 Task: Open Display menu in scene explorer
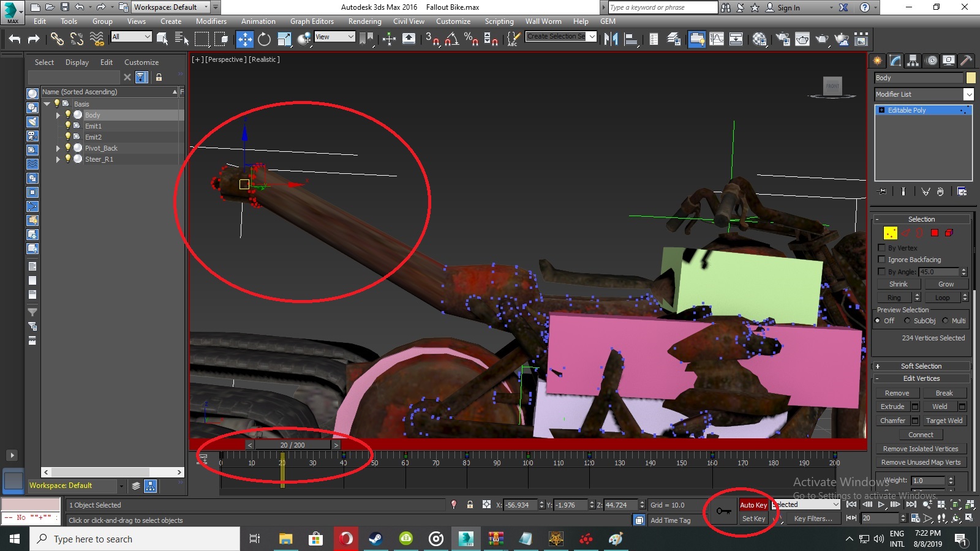coord(77,62)
